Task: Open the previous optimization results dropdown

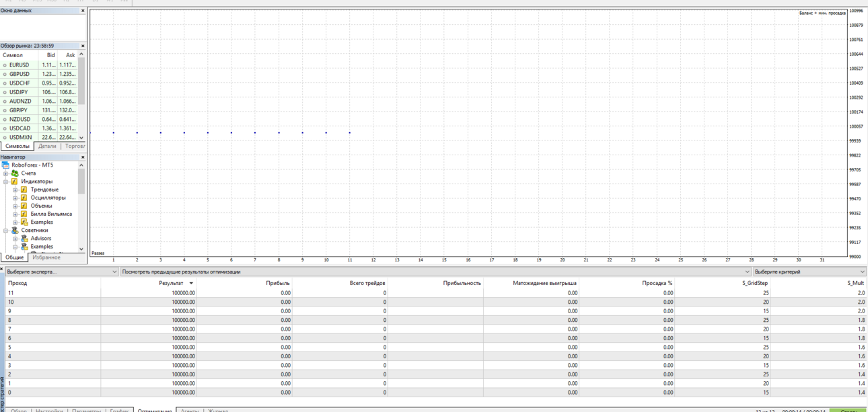Action: click(x=435, y=272)
